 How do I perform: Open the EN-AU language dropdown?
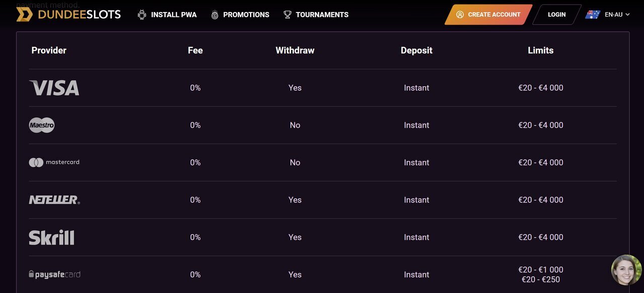click(617, 15)
